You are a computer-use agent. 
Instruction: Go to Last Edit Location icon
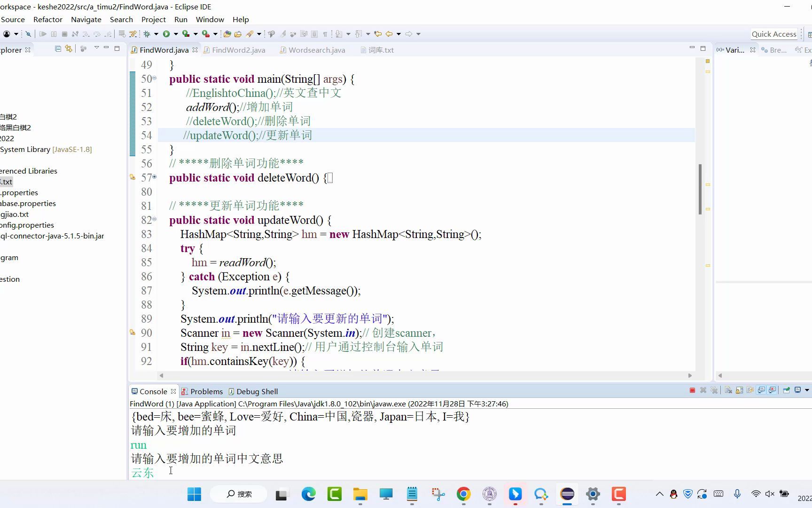(378, 34)
